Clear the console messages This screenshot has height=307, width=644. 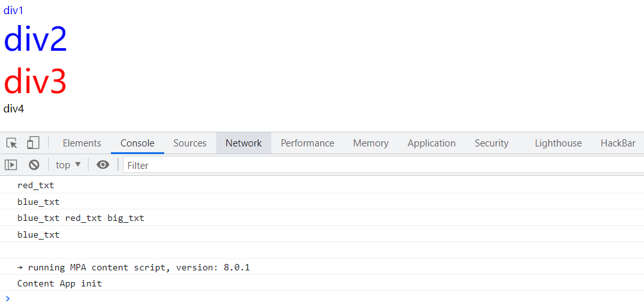click(34, 165)
